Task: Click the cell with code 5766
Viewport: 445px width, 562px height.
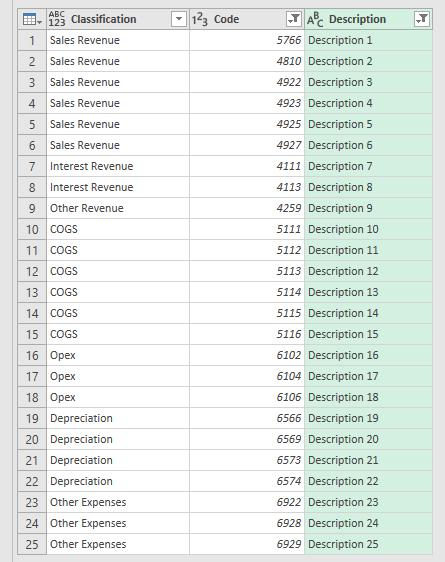Action: tap(247, 40)
